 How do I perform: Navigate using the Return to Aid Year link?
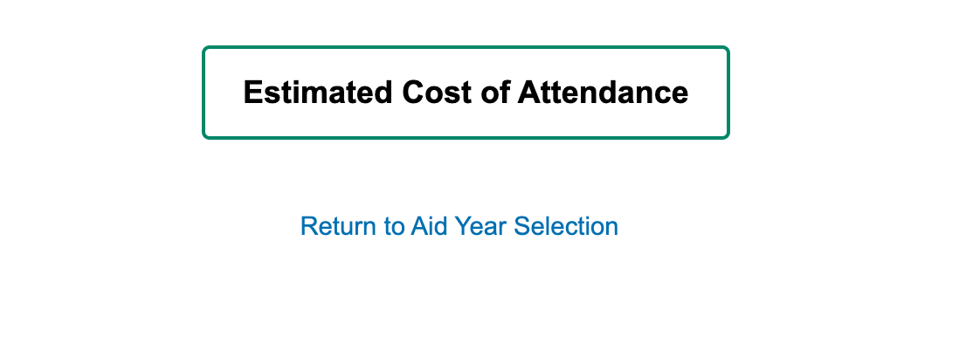click(x=459, y=226)
